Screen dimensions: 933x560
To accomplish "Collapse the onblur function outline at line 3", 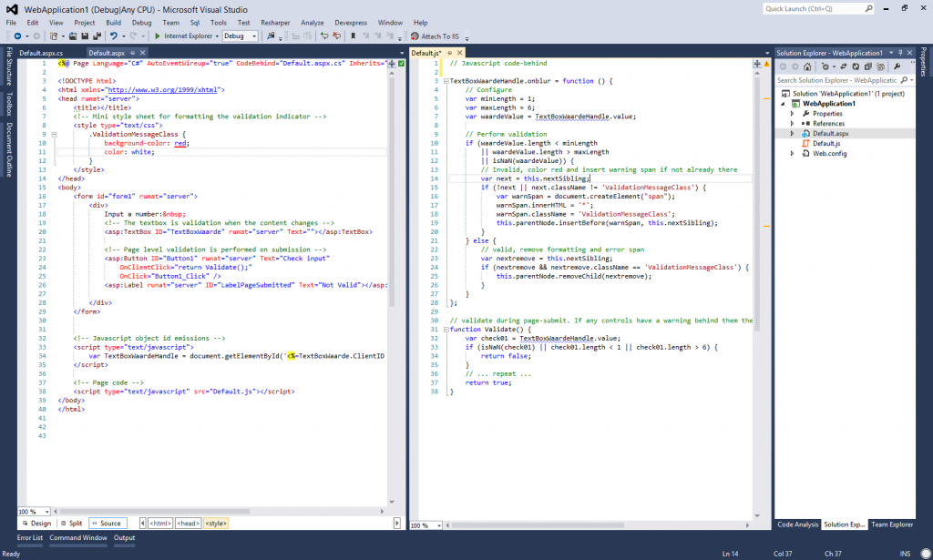I will coord(446,81).
